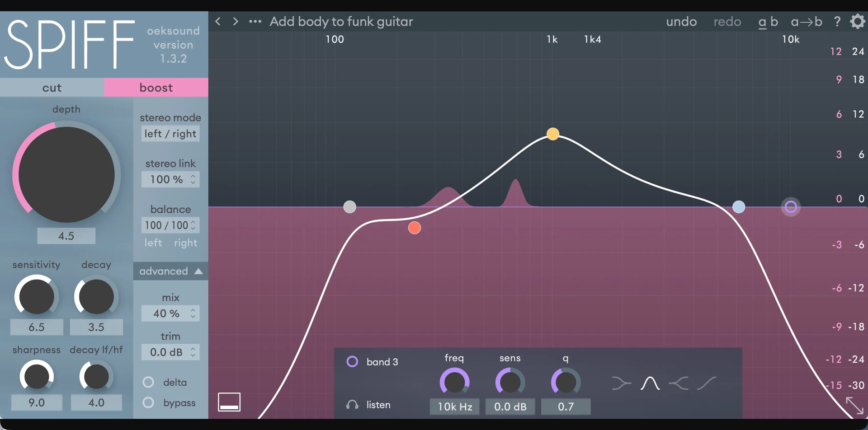Copy settings using the a to b button
The image size is (868, 430).
click(x=806, y=21)
